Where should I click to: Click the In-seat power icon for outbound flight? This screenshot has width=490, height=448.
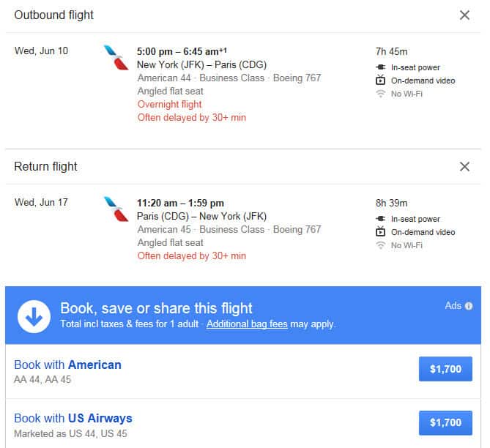point(380,67)
